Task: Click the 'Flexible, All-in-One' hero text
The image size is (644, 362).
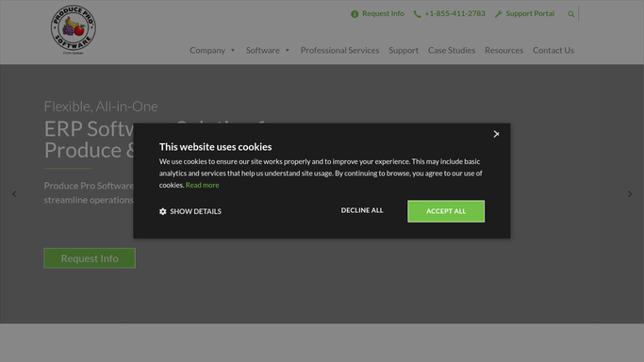Action: (x=101, y=107)
